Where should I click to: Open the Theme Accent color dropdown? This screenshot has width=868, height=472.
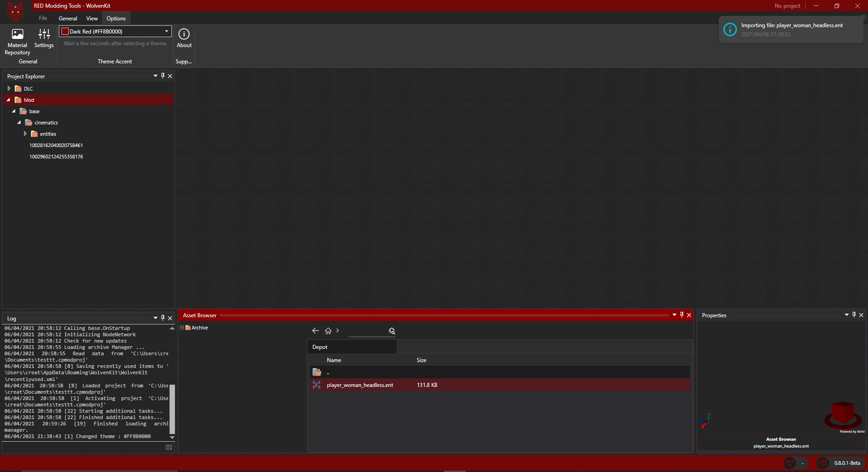tap(166, 31)
